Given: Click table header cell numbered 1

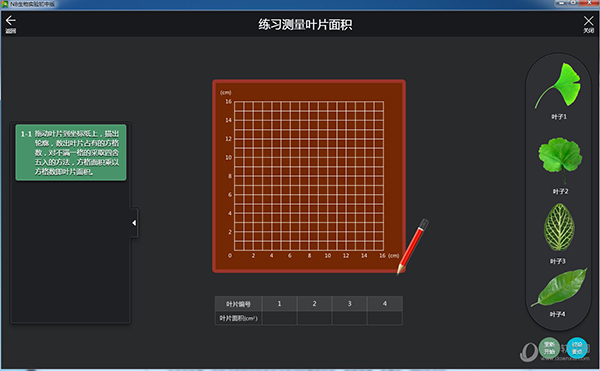Looking at the screenshot, I should (x=279, y=304).
